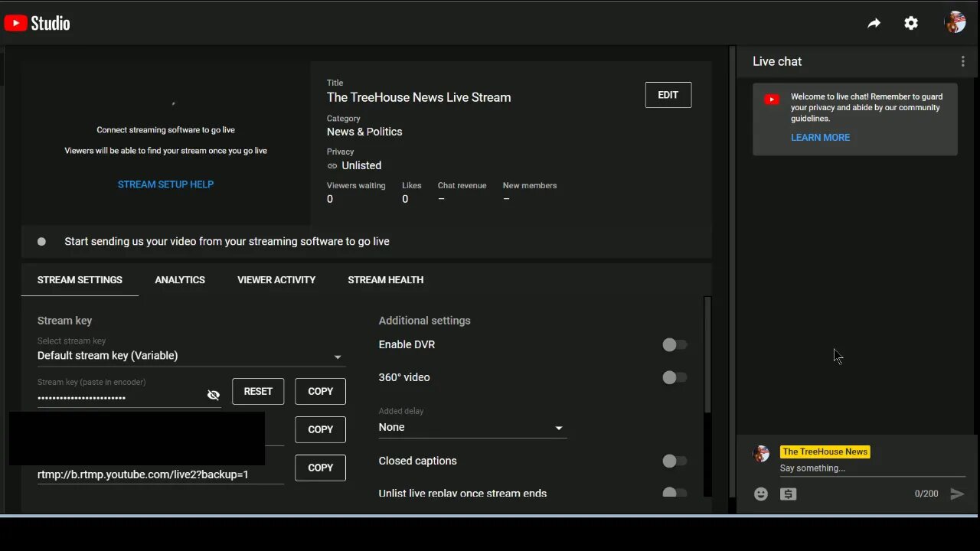Image resolution: width=980 pixels, height=551 pixels.
Task: Open the Viewer Activity tab
Action: [x=276, y=280]
